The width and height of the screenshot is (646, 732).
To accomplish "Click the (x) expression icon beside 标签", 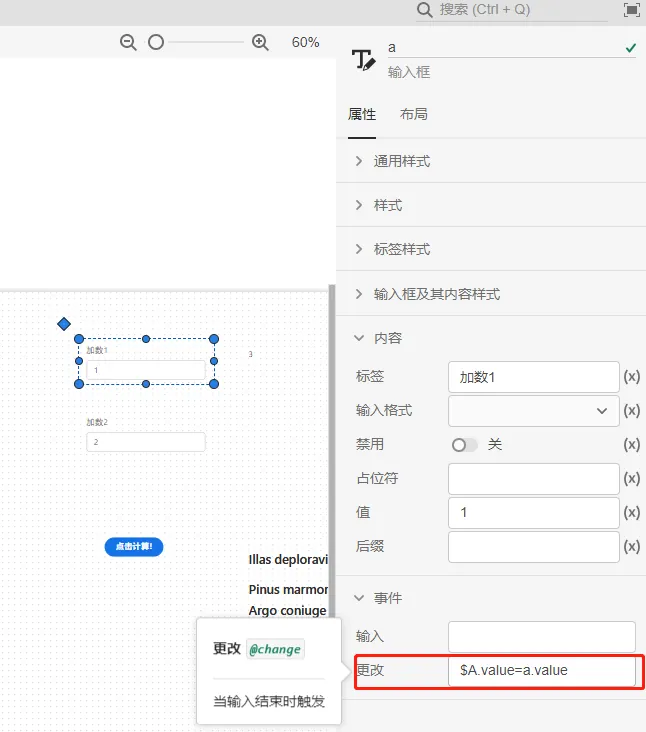I will pos(631,377).
